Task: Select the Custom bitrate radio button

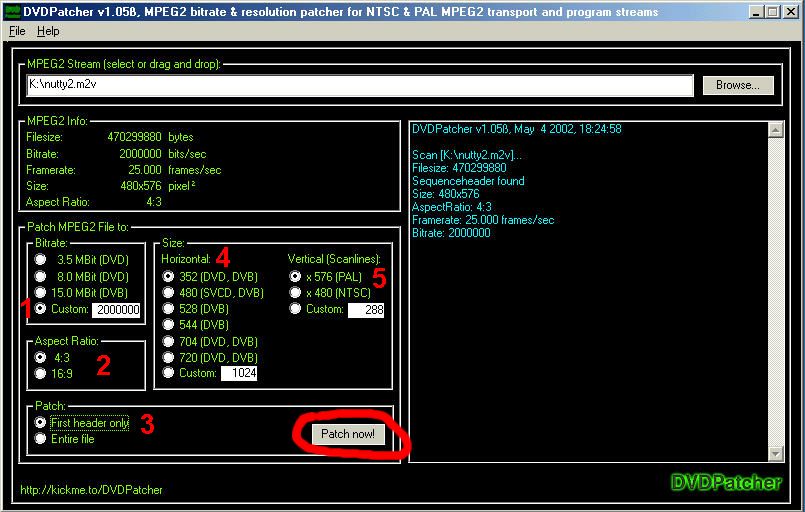Action: [x=41, y=309]
